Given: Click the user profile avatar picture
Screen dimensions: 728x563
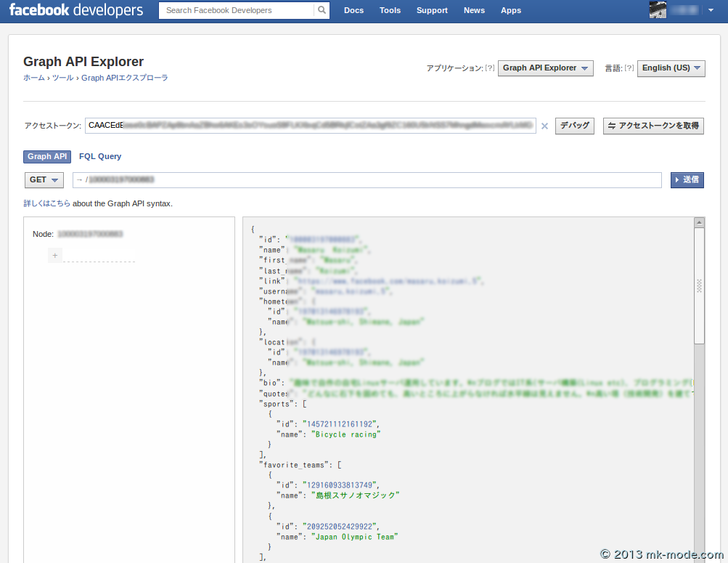Looking at the screenshot, I should pos(658,9).
